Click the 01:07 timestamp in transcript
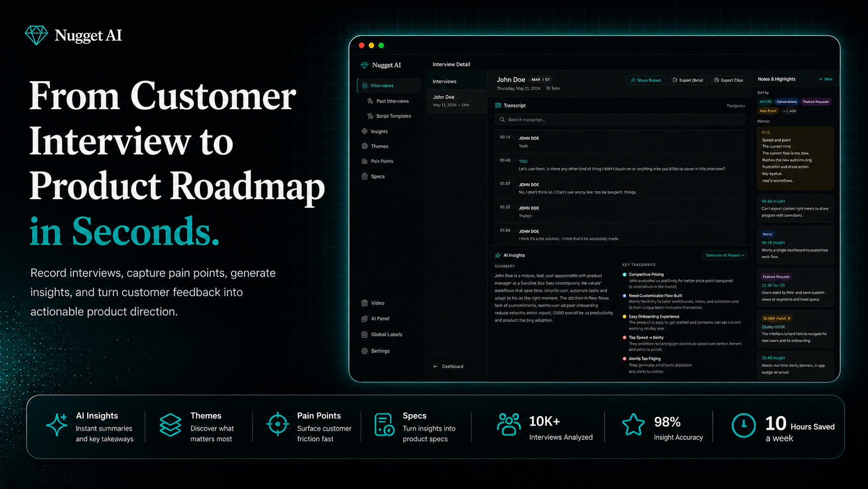Image resolution: width=868 pixels, height=489 pixels. (505, 183)
